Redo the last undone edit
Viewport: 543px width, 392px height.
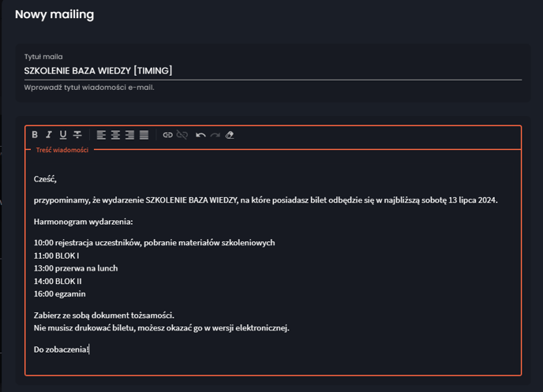click(x=215, y=135)
